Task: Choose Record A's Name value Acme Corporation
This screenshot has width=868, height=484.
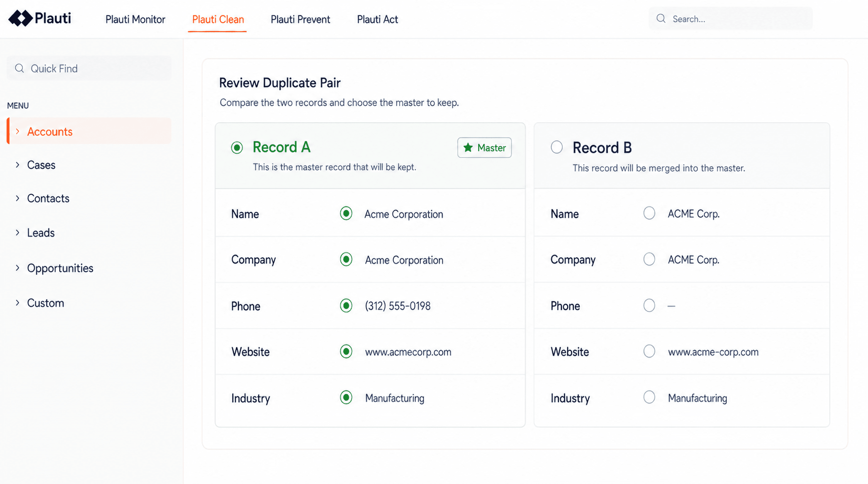Action: coord(346,213)
